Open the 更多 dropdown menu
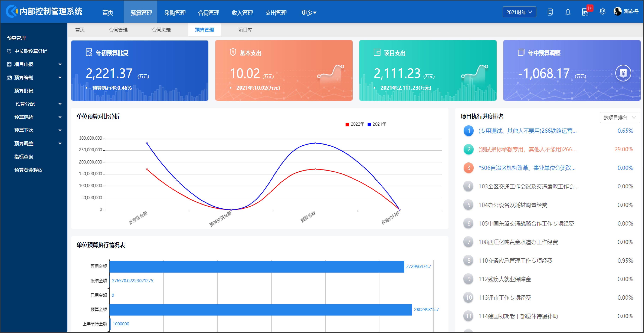Image resolution: width=644 pixels, height=333 pixels. coord(309,13)
